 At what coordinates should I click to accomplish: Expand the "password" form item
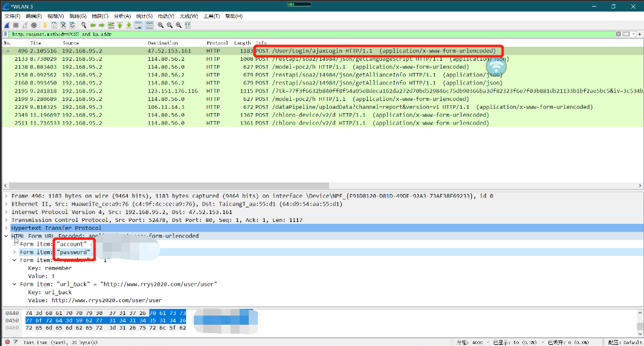(15, 252)
